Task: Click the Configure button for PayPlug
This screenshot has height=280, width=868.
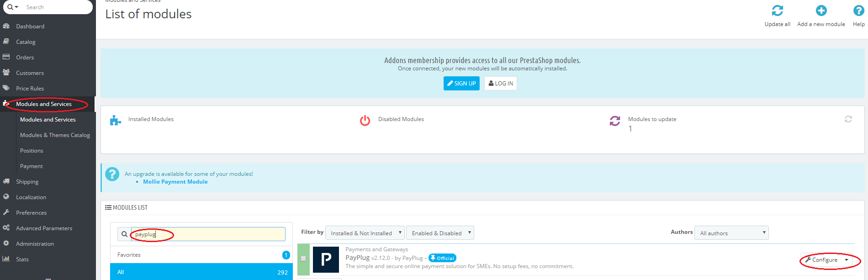Action: [x=821, y=260]
